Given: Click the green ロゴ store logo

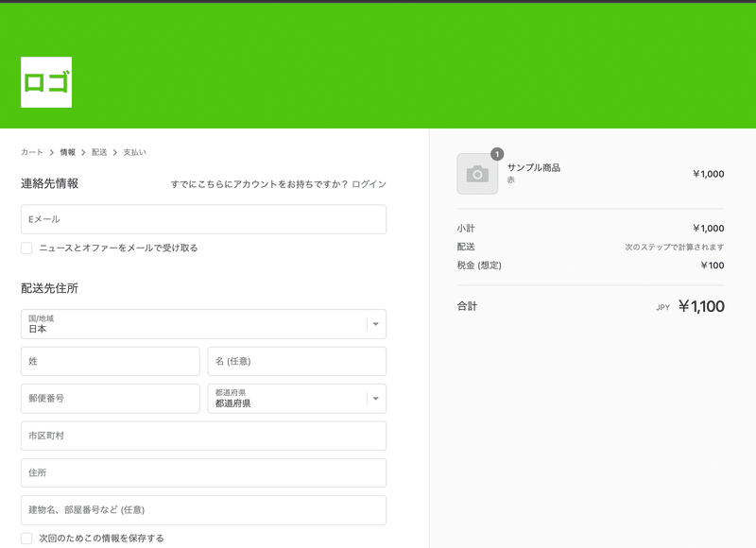Looking at the screenshot, I should [46, 82].
